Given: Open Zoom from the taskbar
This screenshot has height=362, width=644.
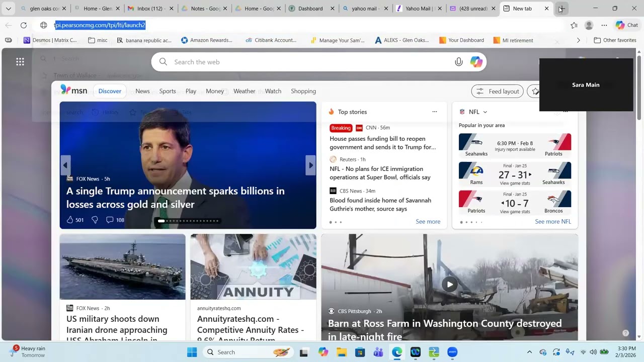Looking at the screenshot, I should pos(452,352).
